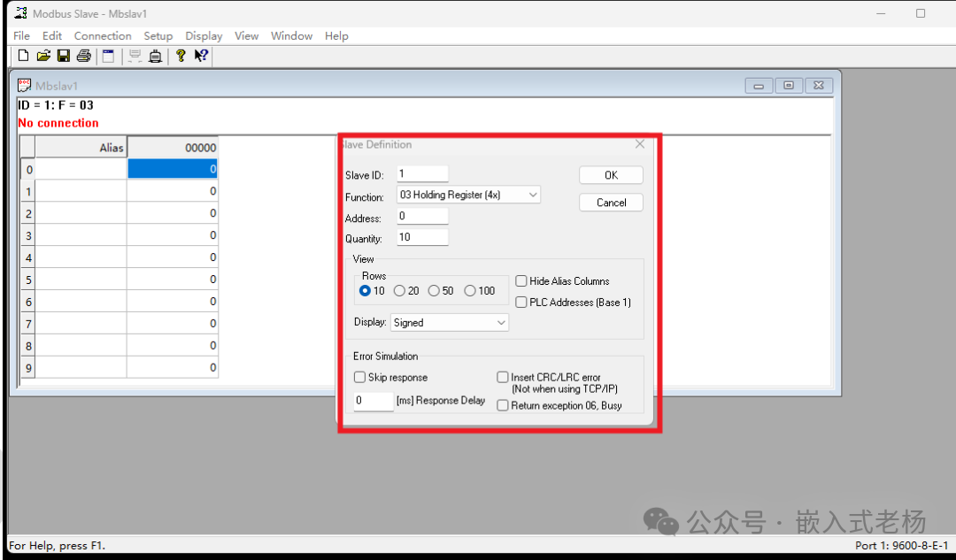956x560 pixels.
Task: Select the 50 rows radio button
Action: coord(434,291)
